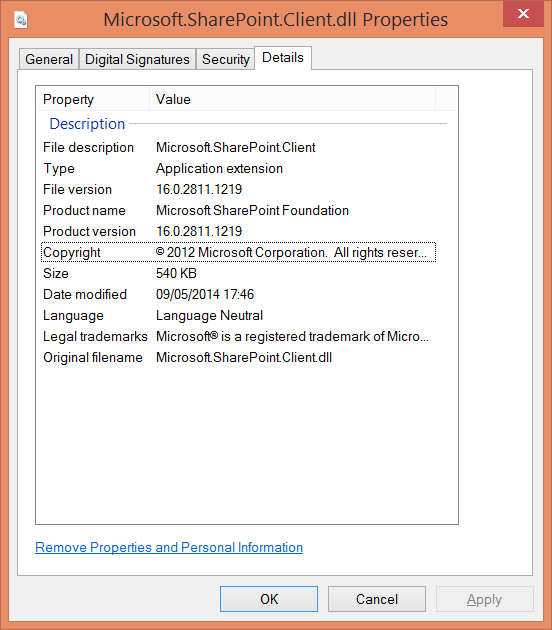The image size is (552, 630).
Task: Select the Description group heading
Action: pos(87,124)
